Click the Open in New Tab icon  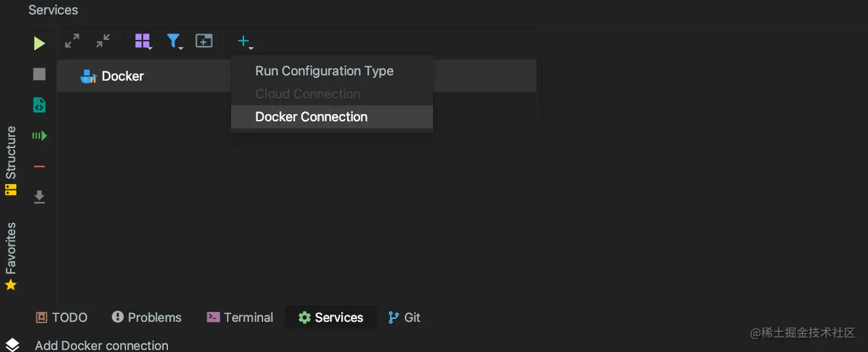point(204,41)
